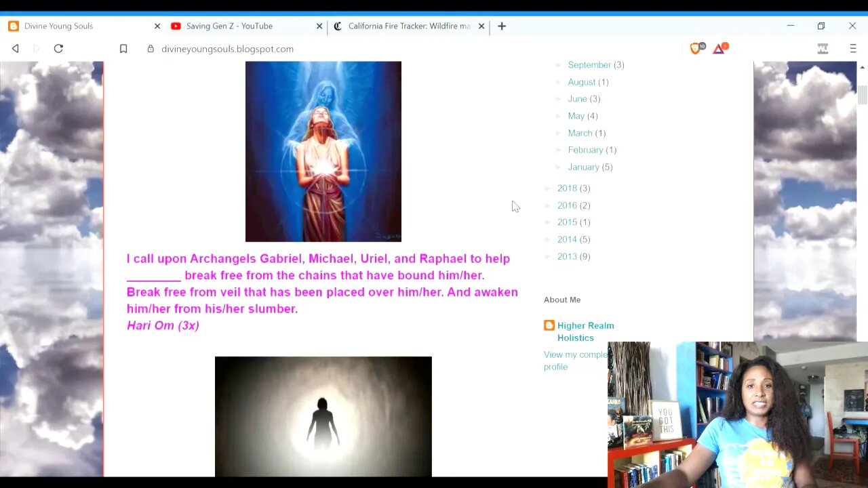Expand the 2015 archive year arrow

[x=548, y=222]
